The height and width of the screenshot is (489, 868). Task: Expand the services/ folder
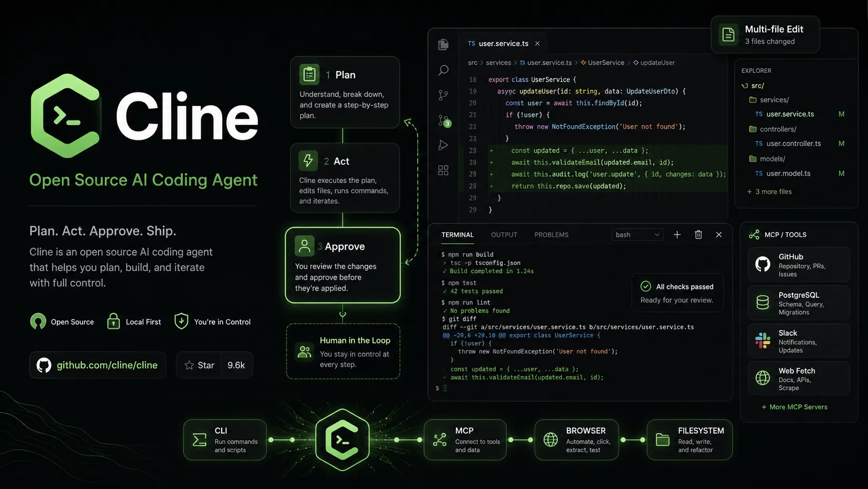click(769, 100)
